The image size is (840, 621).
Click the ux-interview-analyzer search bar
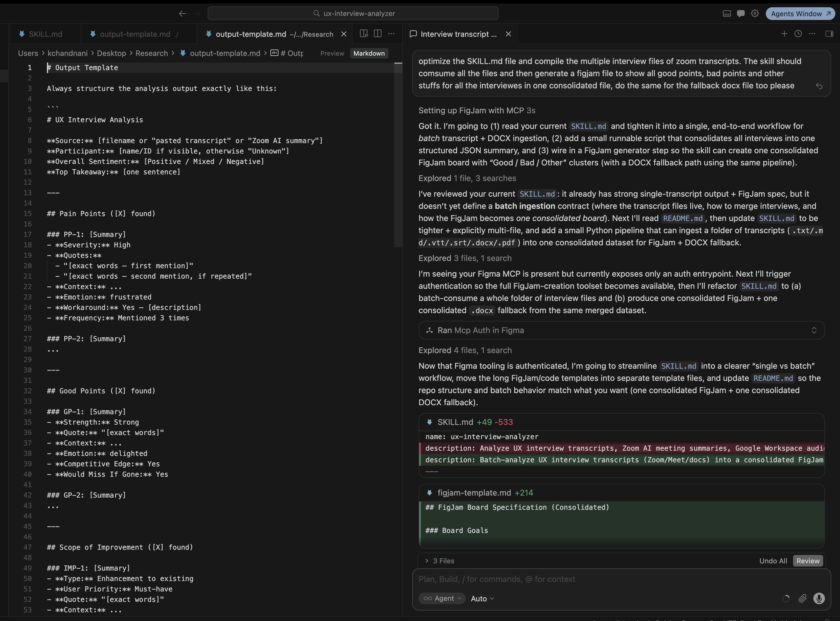[353, 14]
